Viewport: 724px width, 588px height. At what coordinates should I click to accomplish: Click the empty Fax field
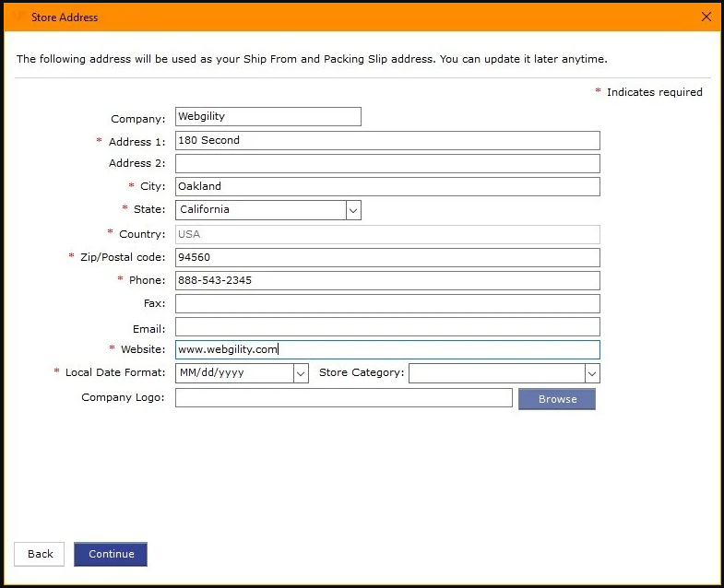tap(387, 304)
